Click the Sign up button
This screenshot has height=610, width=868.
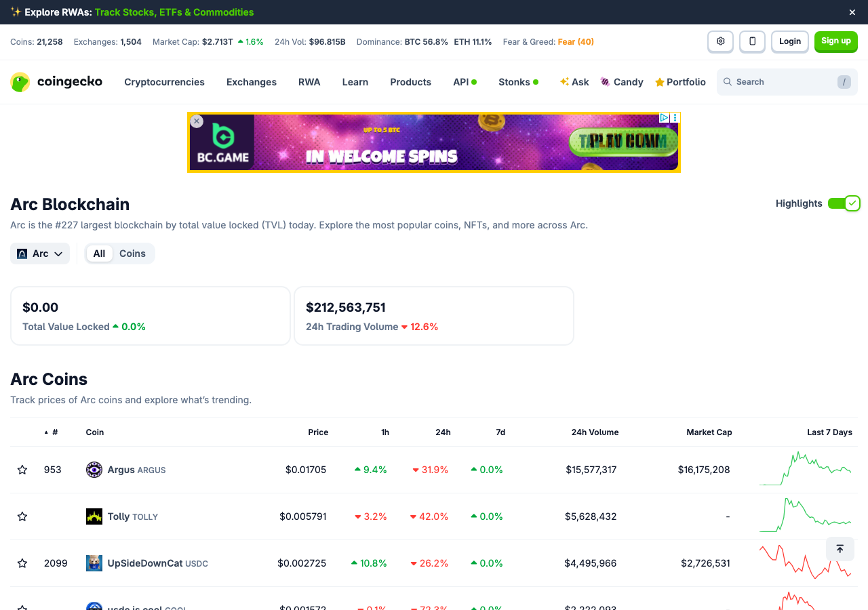pyautogui.click(x=836, y=41)
